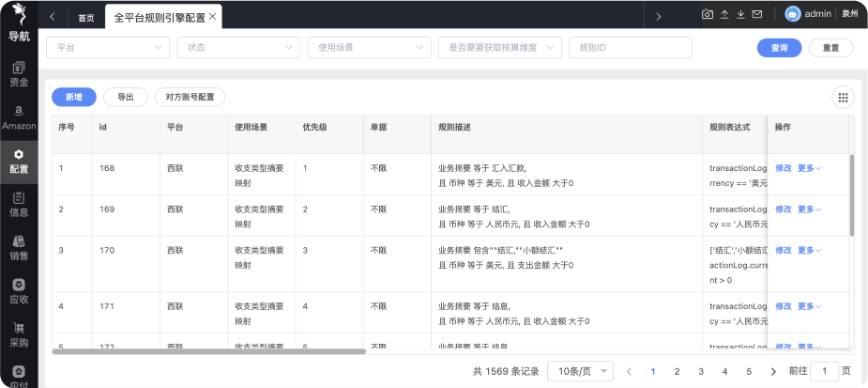Viewport: 868px width, 388px height.
Task: Open the 10条/页 page size selector
Action: pyautogui.click(x=580, y=371)
